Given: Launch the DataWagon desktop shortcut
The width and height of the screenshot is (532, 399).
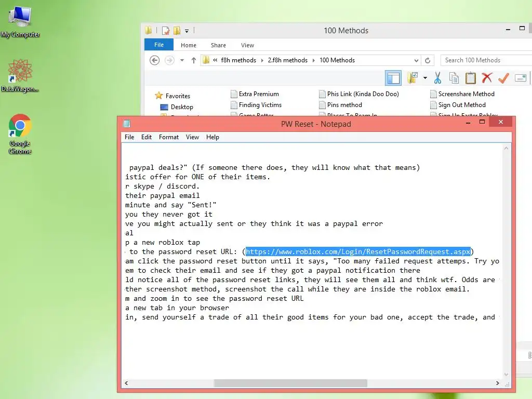Looking at the screenshot, I should tap(20, 75).
